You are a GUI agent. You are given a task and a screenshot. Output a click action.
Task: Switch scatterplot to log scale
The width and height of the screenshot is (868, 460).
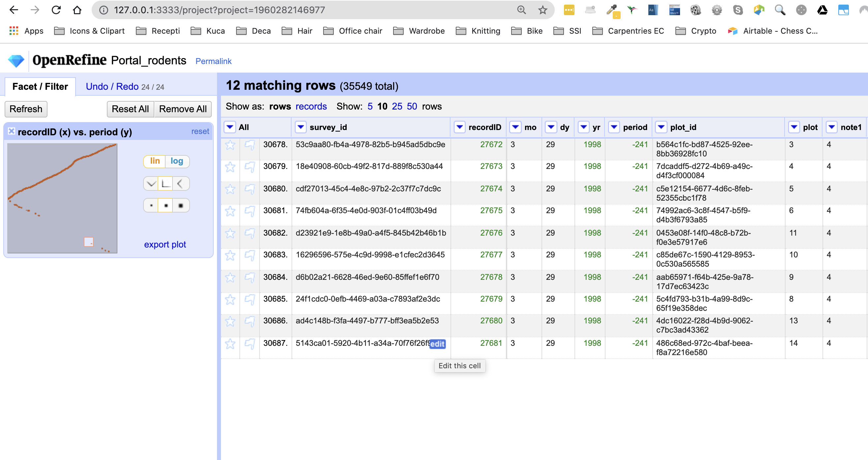tap(176, 161)
